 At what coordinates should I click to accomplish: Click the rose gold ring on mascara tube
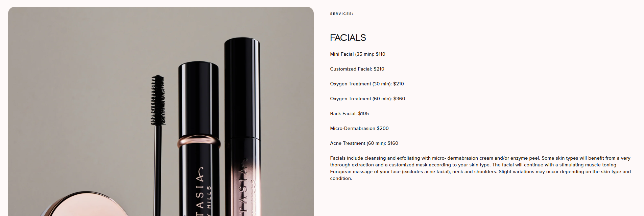199,142
